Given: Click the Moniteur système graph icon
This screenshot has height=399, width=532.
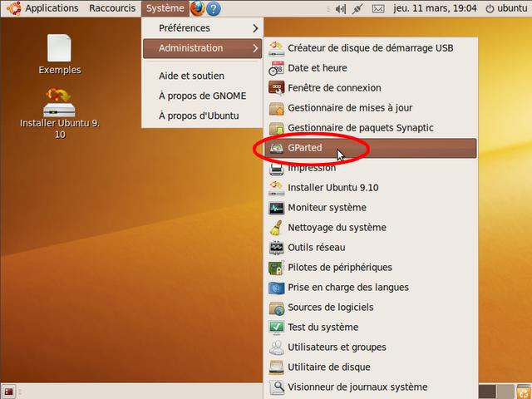Looking at the screenshot, I should tap(277, 208).
